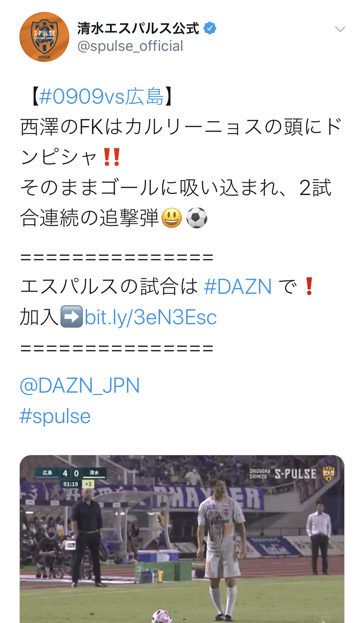Tap the scoreboard overlay in video
The image size is (364, 623).
coord(71,478)
